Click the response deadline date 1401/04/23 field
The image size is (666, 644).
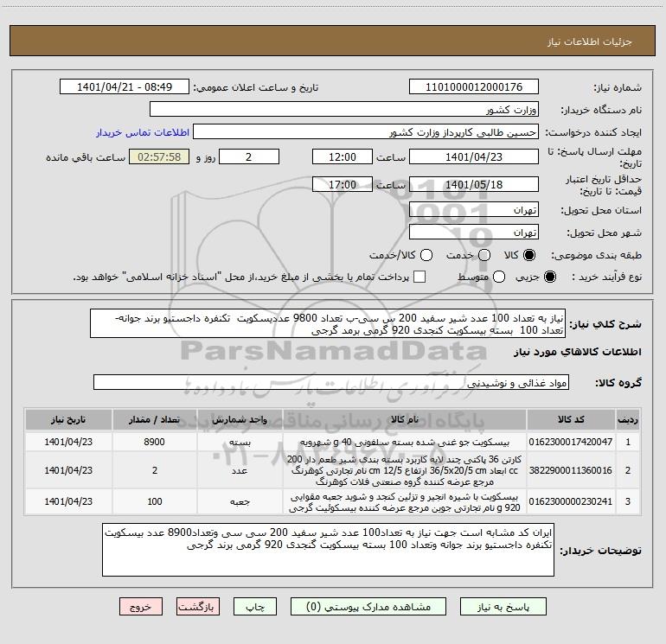(474, 156)
